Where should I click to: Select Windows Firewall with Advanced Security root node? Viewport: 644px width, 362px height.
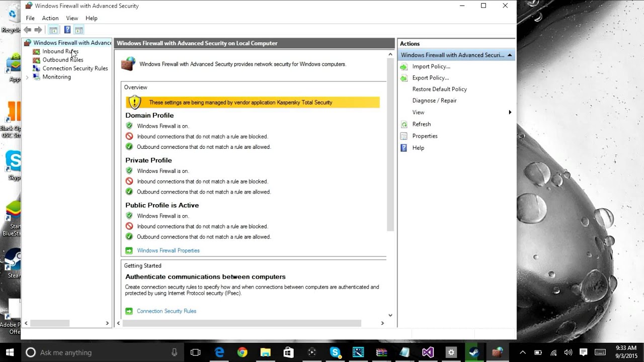click(72, 43)
